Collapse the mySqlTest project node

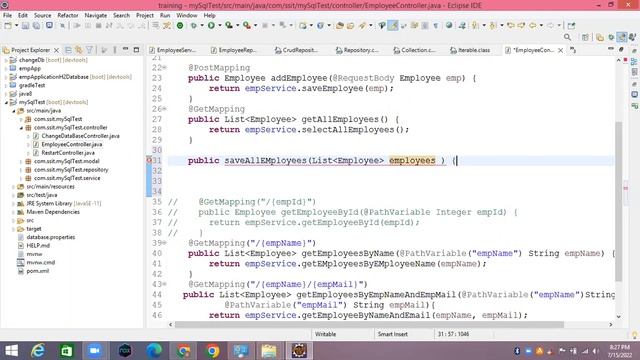(6, 102)
